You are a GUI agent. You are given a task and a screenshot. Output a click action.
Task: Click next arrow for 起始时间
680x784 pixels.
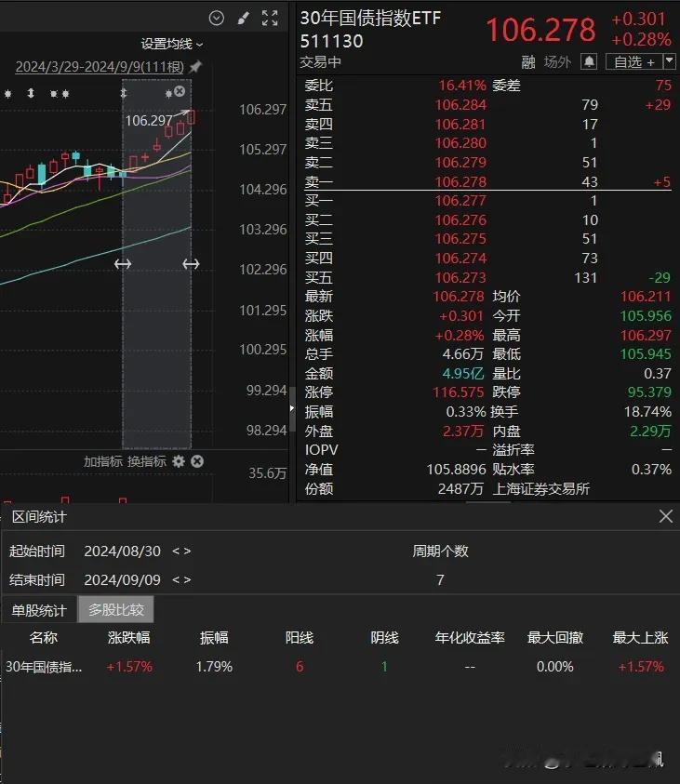[x=187, y=551]
